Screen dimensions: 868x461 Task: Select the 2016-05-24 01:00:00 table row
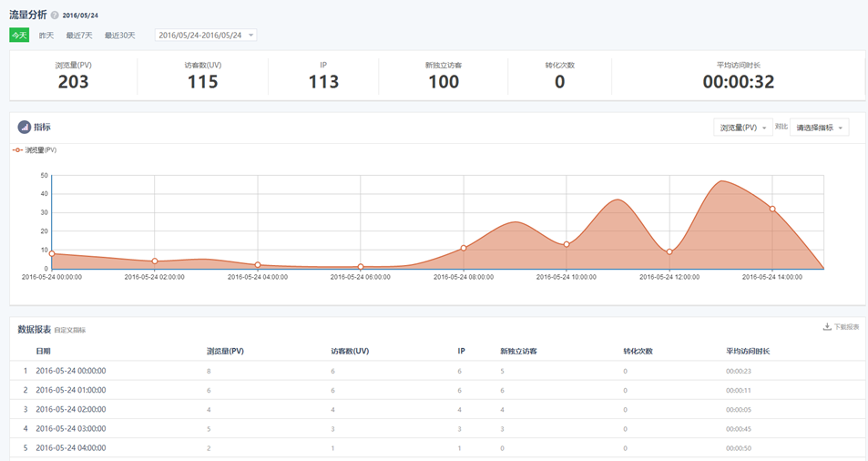[71, 390]
